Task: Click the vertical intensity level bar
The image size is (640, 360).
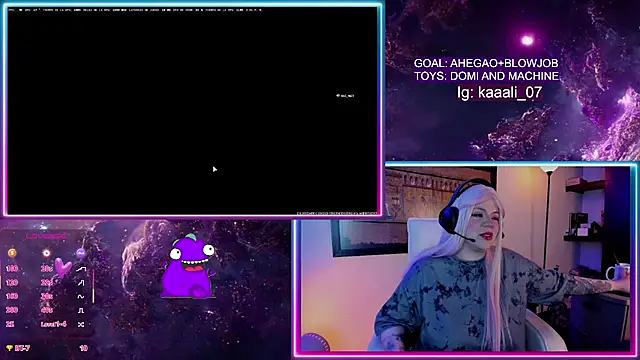Action: point(93,286)
